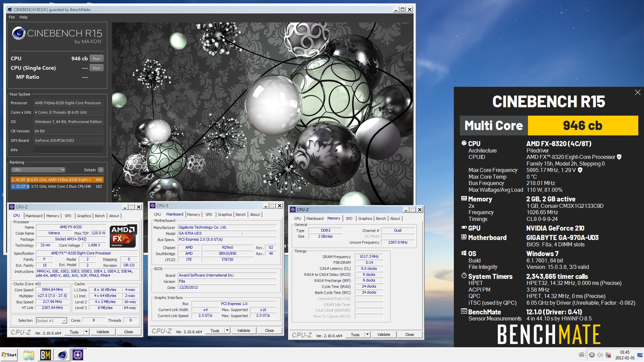Click the Close button in CPU-Z Memory window
This screenshot has height=362, width=644.
[410, 335]
